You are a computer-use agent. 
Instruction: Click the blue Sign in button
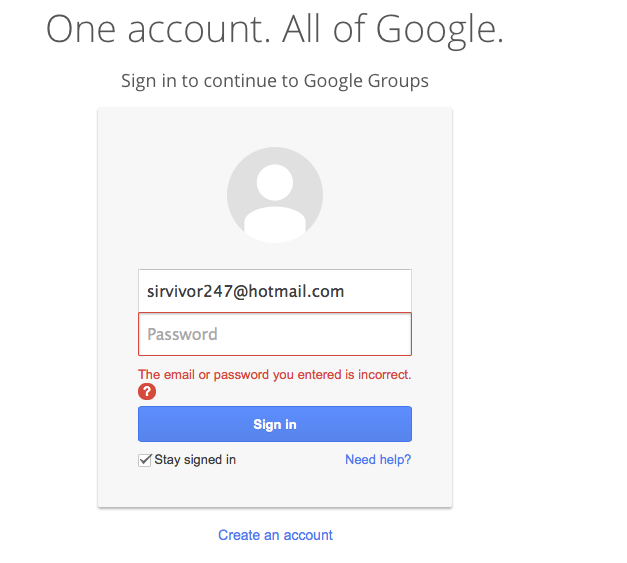pos(275,424)
